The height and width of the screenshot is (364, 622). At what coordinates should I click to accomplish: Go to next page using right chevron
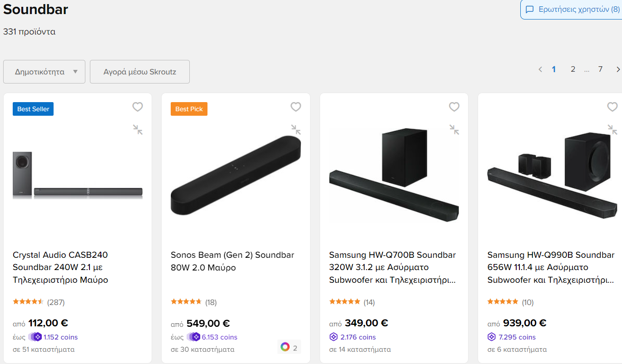pyautogui.click(x=618, y=69)
